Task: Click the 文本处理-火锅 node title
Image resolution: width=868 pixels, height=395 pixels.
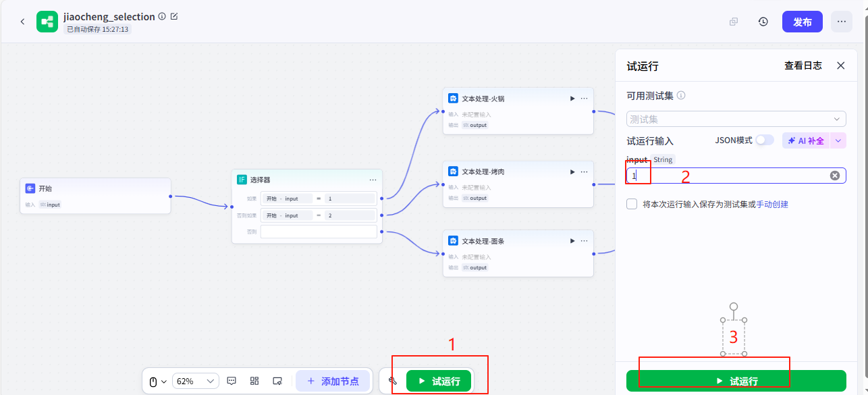Action: (483, 99)
